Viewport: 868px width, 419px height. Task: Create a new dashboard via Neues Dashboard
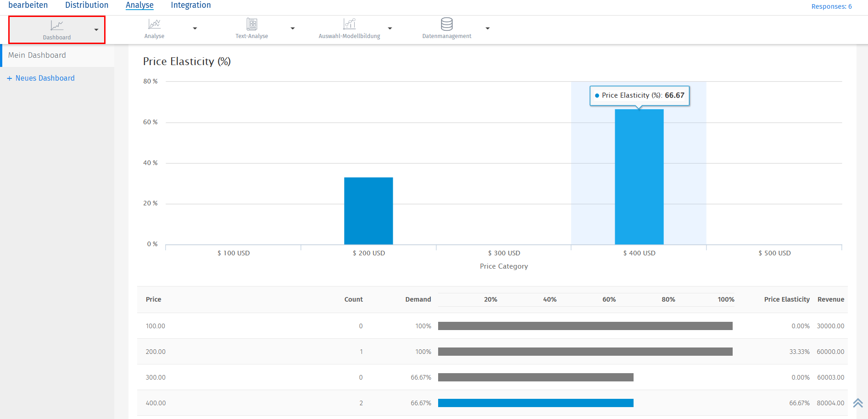(45, 78)
